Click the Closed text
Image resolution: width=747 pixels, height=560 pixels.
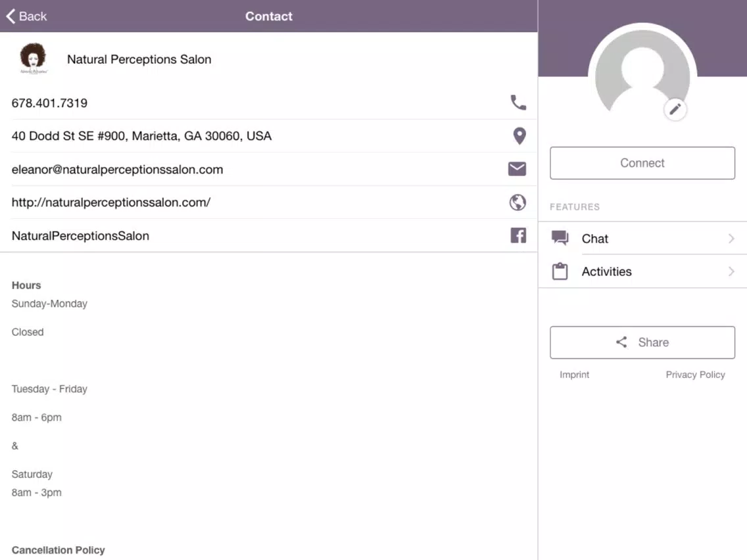coord(28,332)
